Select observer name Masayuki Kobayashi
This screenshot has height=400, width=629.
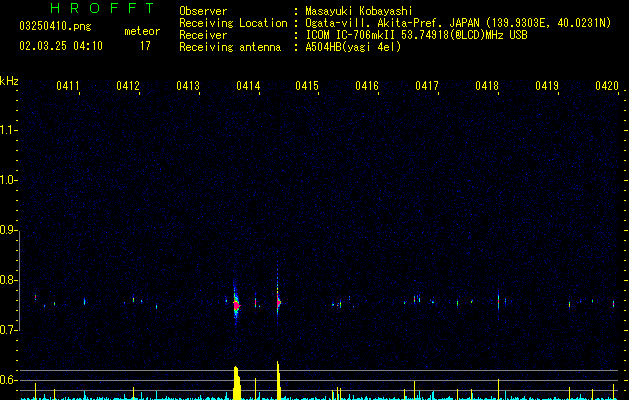coord(359,12)
